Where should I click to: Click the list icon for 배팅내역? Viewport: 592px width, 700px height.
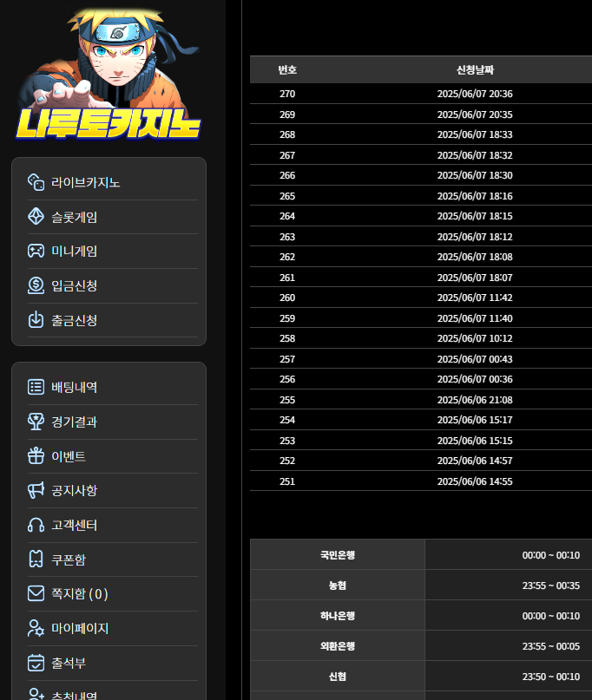click(x=36, y=387)
